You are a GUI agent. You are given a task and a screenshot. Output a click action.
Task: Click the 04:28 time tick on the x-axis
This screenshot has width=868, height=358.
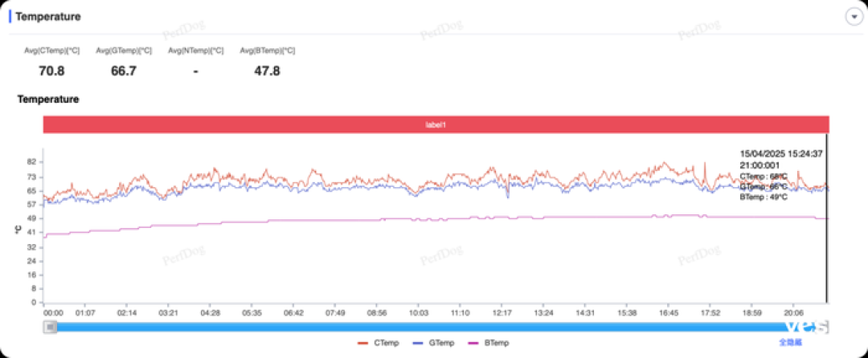[x=211, y=313]
